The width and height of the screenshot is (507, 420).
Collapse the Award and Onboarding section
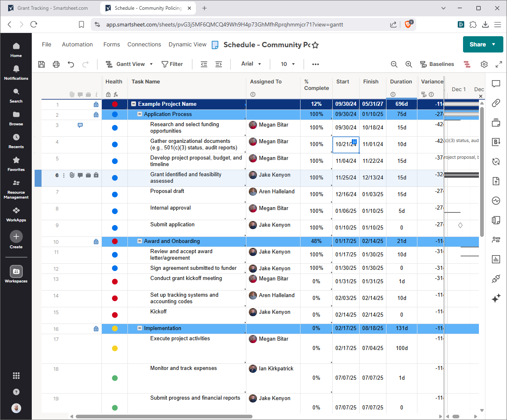[140, 241]
